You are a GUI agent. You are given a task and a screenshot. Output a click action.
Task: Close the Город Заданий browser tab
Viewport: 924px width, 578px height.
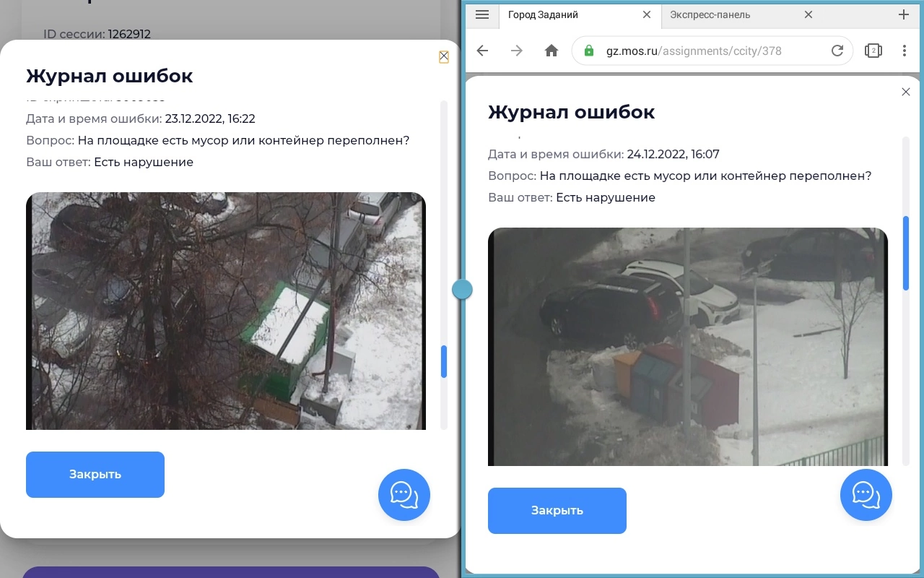pos(647,14)
